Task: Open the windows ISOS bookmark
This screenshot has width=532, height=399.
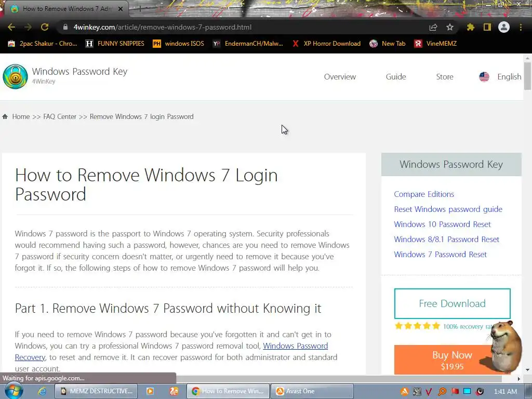Action: 179,44
